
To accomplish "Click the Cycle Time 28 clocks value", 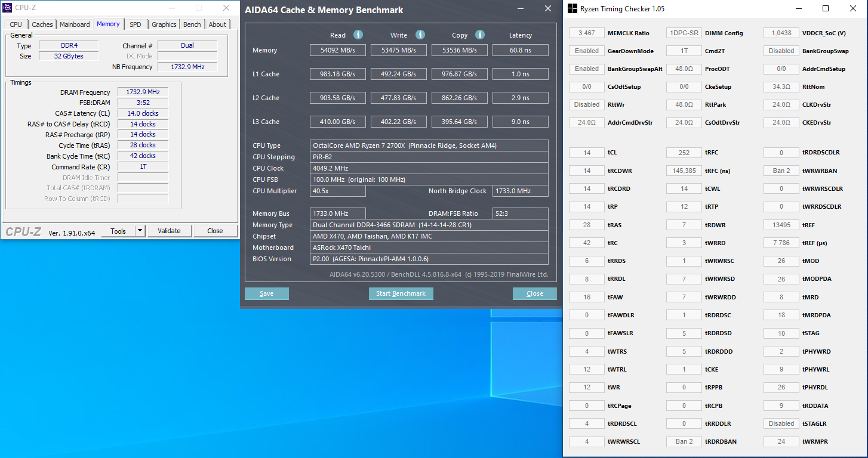I will [x=143, y=145].
